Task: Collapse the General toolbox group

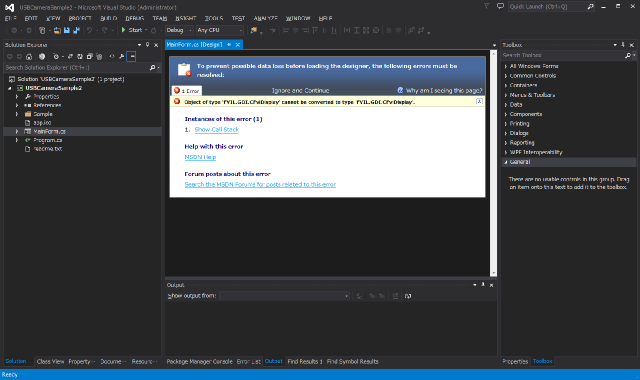Action: (506, 162)
